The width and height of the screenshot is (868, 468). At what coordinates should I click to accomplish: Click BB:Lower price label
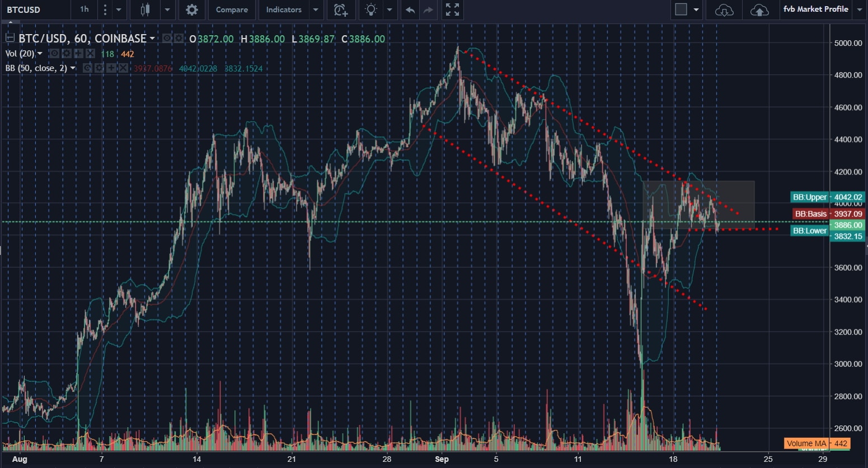[x=809, y=230]
